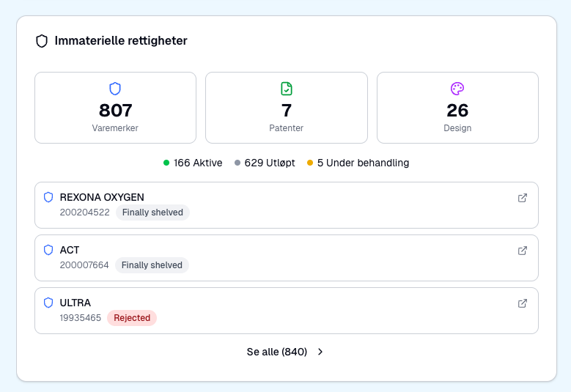This screenshot has width=571, height=392.
Task: Click green dot for 166 Aktive
Action: (x=166, y=163)
